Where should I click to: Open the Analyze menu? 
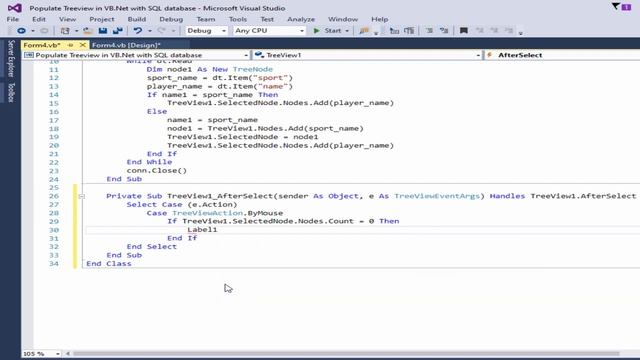coord(301,19)
